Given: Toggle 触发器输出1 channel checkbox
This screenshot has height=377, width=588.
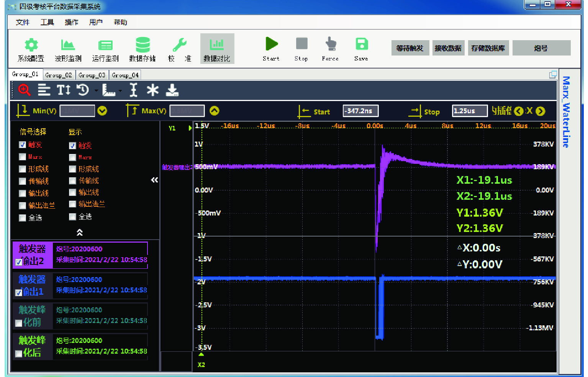Looking at the screenshot, I should (18, 293).
